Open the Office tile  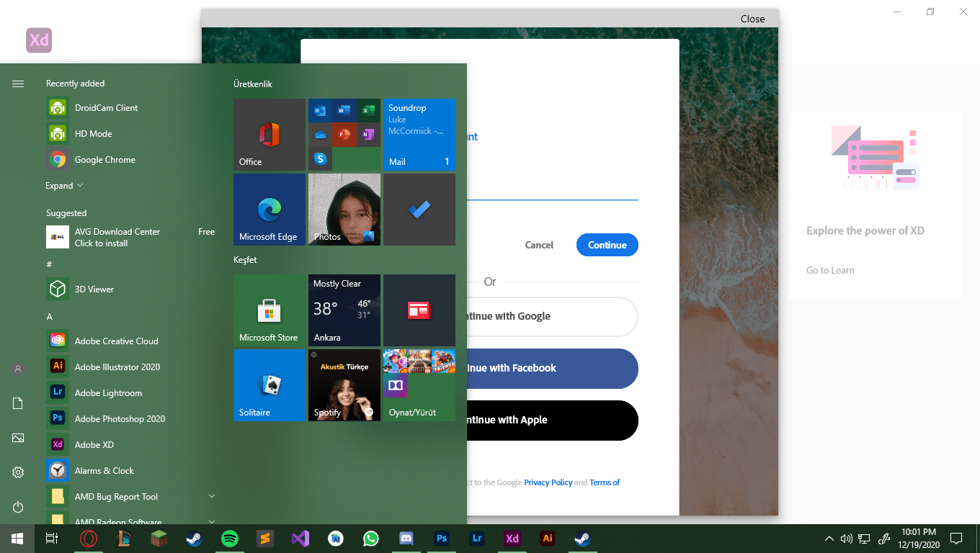coord(269,135)
